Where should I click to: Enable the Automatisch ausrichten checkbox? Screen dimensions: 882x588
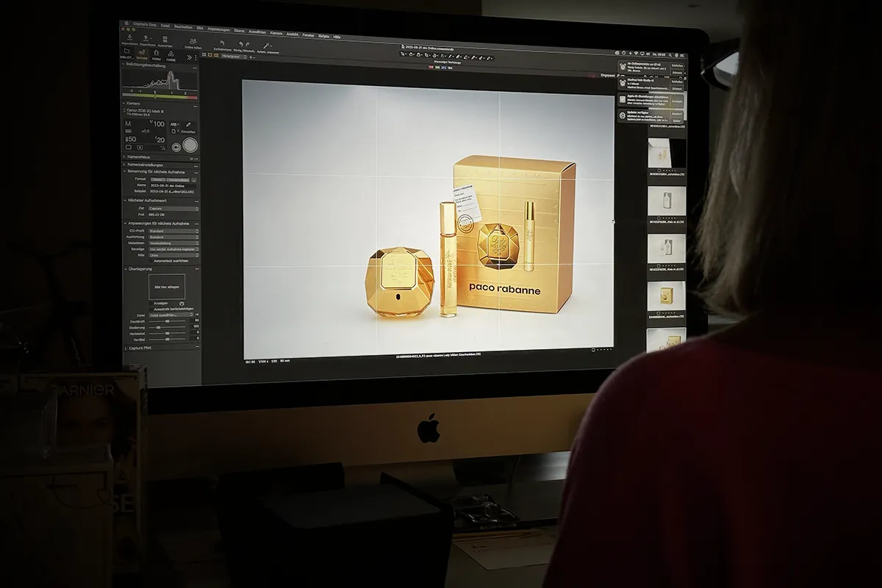pyautogui.click(x=151, y=261)
